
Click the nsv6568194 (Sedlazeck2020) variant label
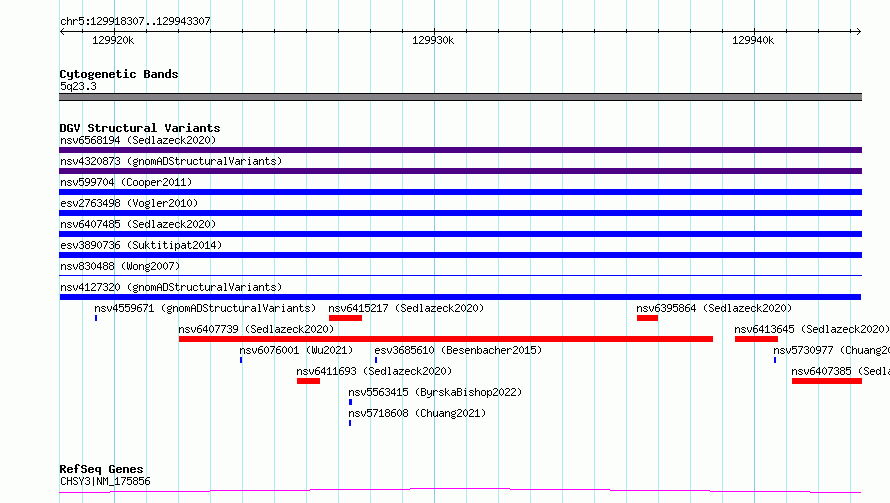point(138,140)
